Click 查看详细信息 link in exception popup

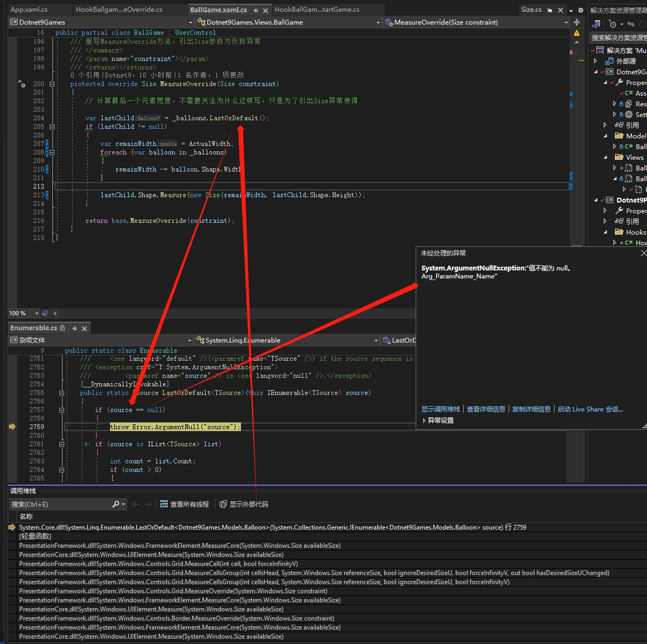pos(486,409)
